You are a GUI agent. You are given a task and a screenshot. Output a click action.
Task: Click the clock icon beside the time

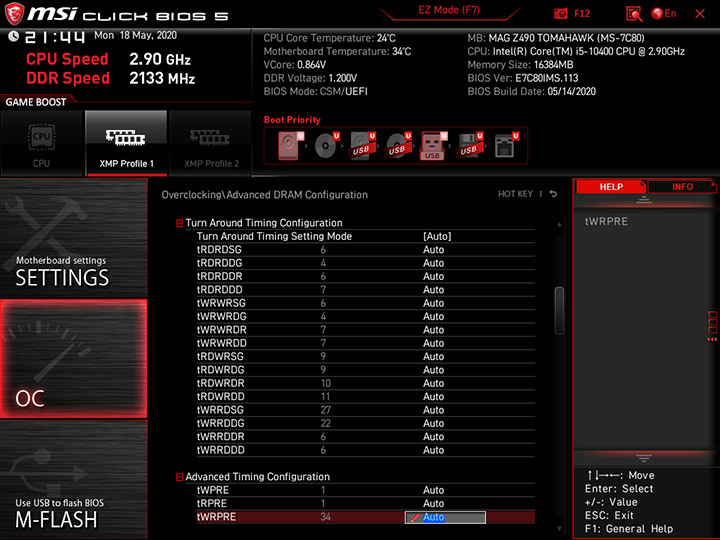13,36
